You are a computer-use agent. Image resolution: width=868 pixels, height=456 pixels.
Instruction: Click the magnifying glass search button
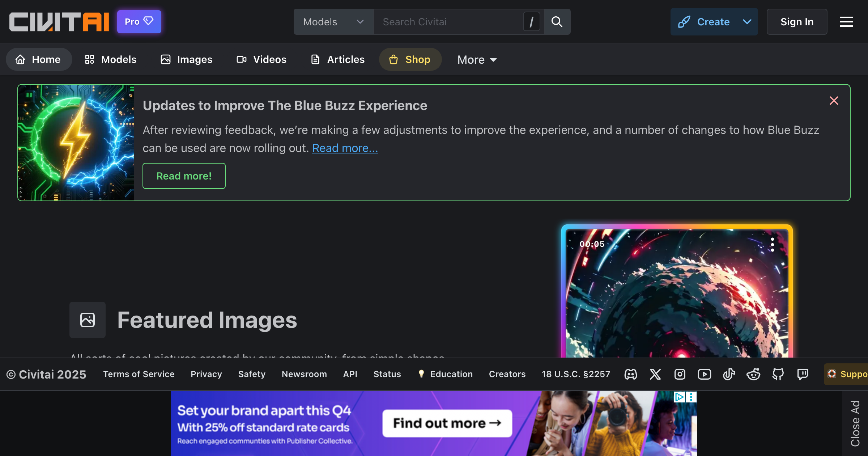tap(557, 22)
